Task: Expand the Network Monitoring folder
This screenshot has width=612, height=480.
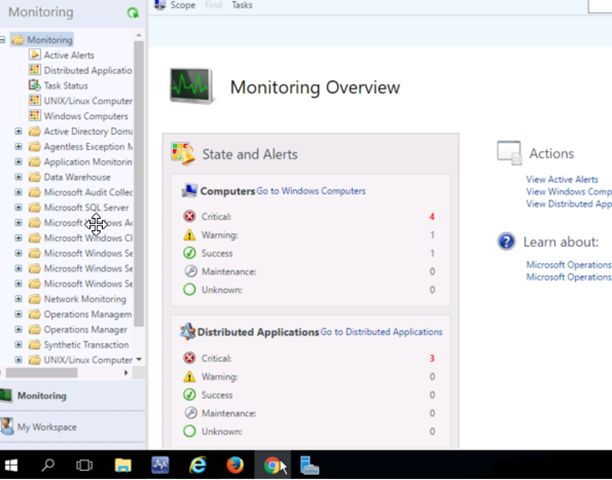Action: [x=18, y=299]
